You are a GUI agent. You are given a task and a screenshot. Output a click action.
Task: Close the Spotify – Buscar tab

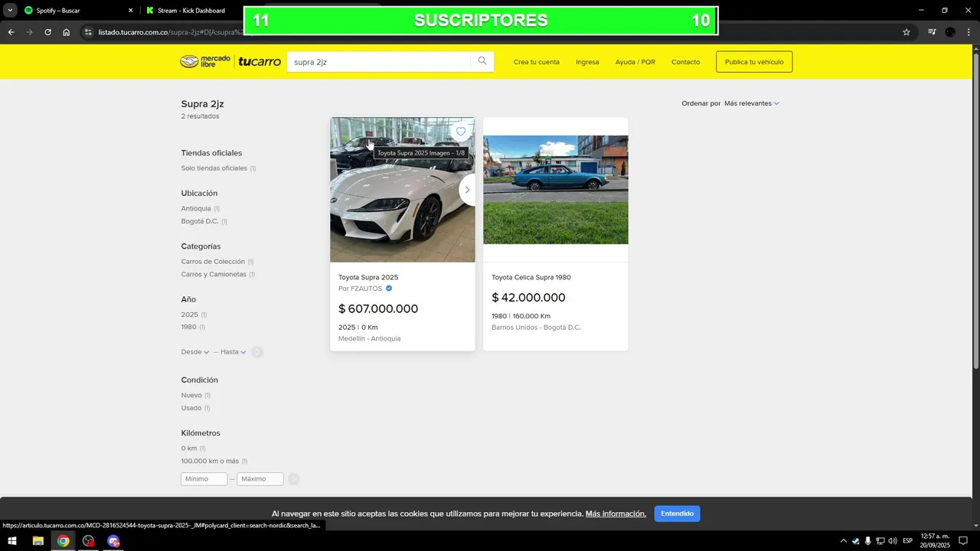[x=130, y=11]
